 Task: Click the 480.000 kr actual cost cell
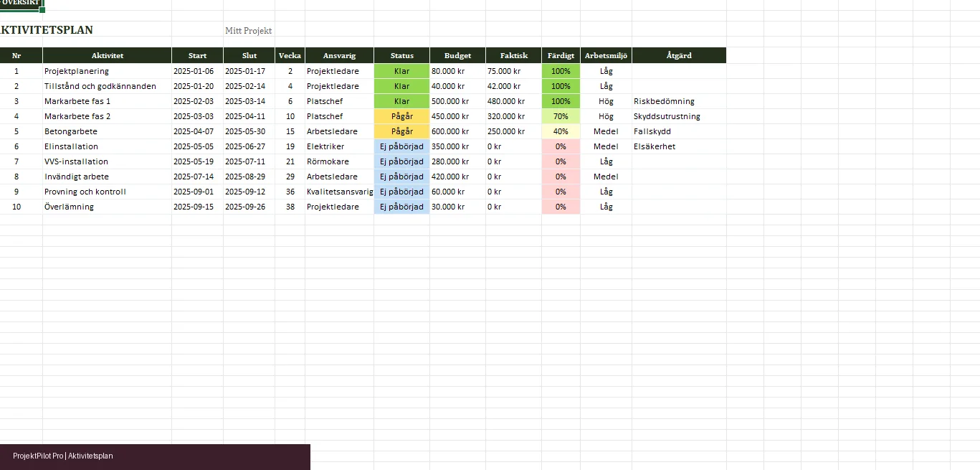click(x=514, y=101)
